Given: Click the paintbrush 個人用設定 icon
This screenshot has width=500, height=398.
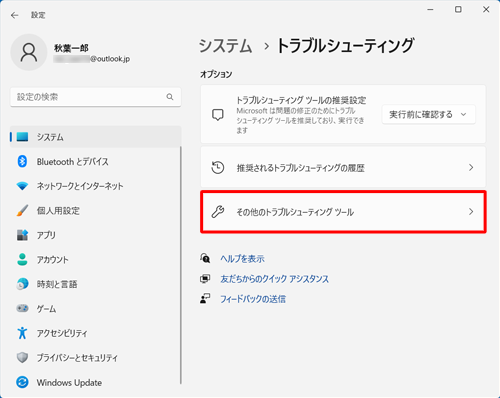Looking at the screenshot, I should (x=22, y=211).
